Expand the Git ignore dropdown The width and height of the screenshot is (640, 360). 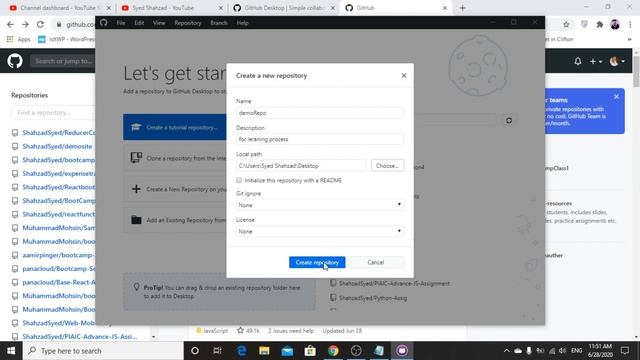coord(320,204)
